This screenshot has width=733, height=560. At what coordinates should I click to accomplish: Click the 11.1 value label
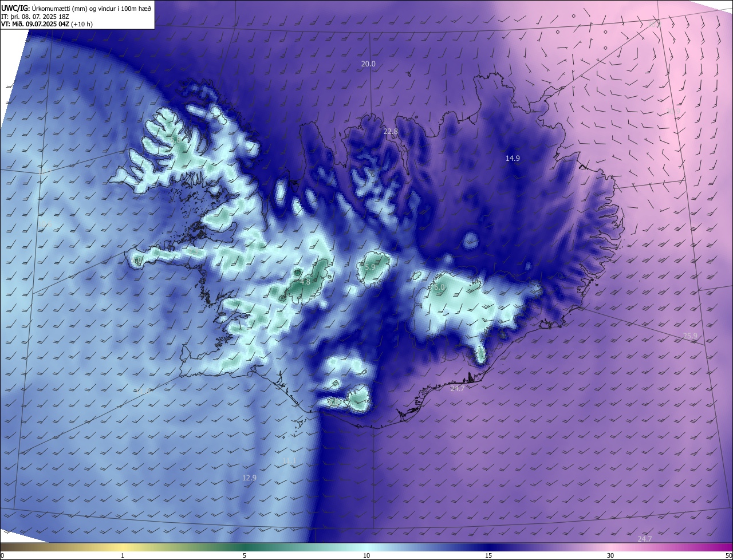pyautogui.click(x=289, y=461)
